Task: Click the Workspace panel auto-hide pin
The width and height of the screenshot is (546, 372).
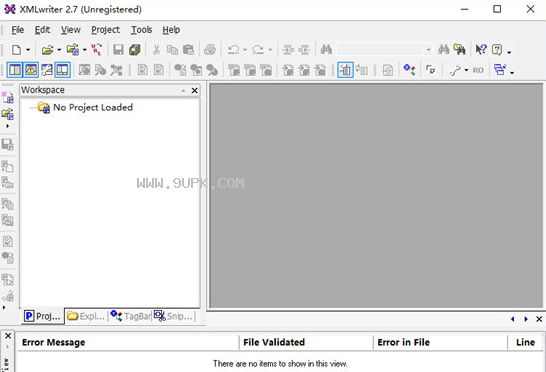Action: click(x=184, y=91)
